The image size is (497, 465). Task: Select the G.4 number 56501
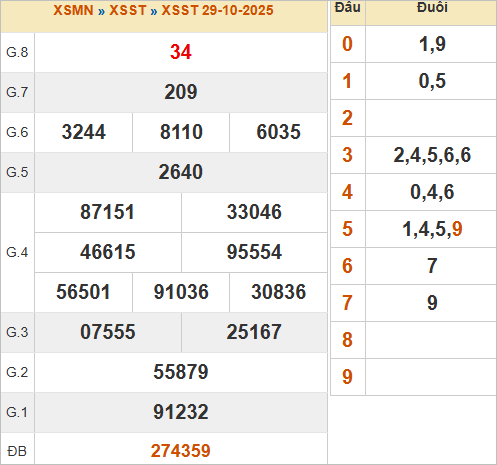(x=83, y=292)
